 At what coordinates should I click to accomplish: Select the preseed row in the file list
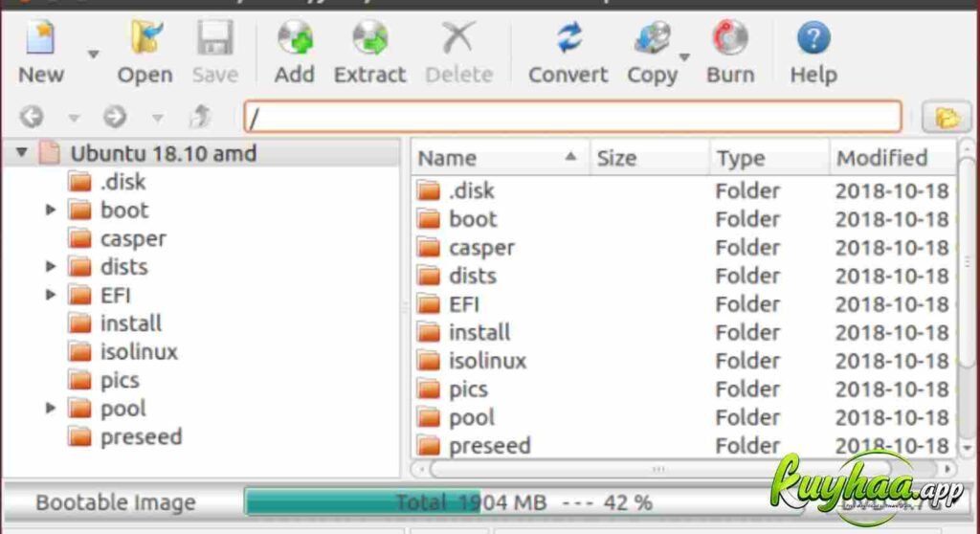click(683, 445)
